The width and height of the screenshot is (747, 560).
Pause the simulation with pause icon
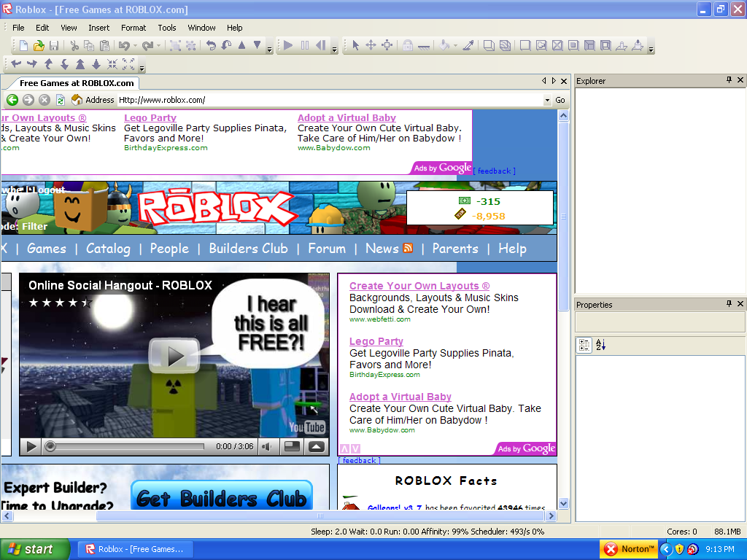pyautogui.click(x=305, y=45)
